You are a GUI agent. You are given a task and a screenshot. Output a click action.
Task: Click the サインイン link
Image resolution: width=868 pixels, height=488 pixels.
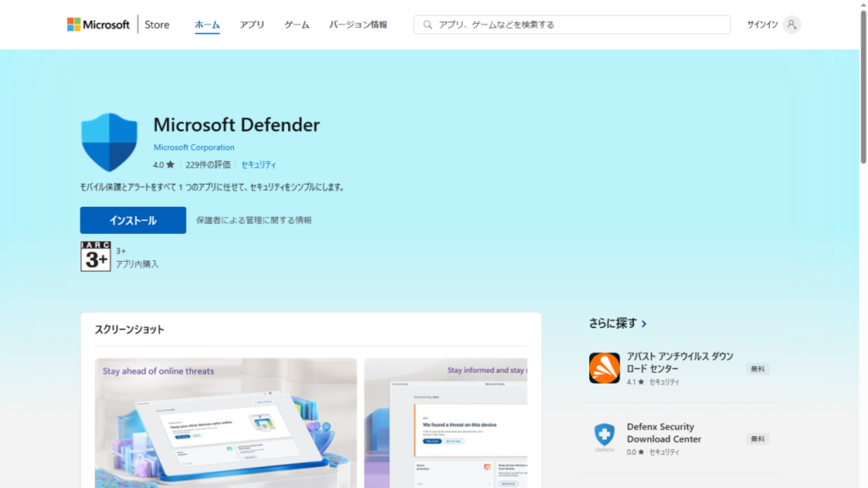(x=762, y=25)
